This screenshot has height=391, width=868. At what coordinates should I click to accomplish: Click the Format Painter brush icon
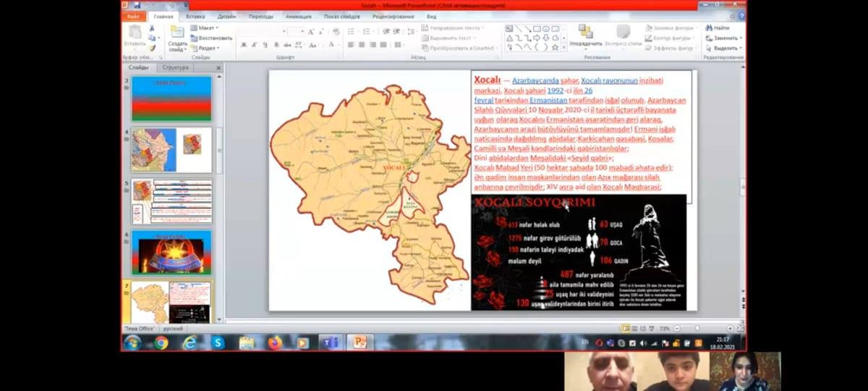point(153,48)
